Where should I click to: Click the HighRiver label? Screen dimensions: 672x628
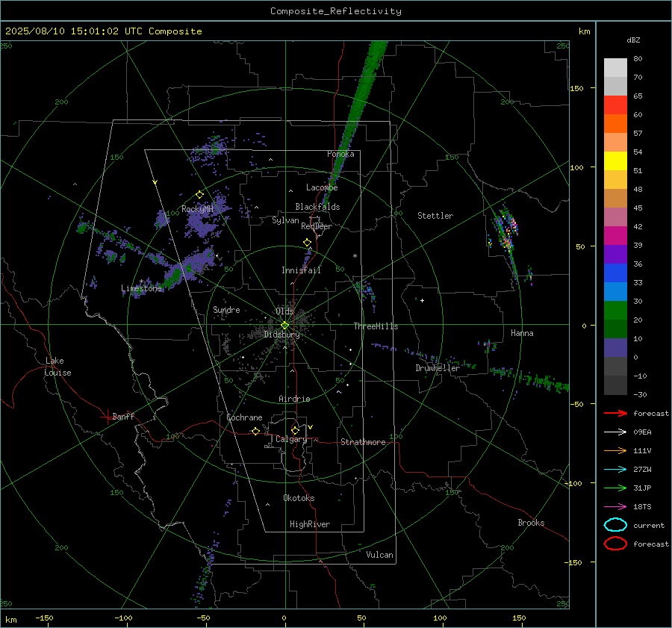(310, 524)
